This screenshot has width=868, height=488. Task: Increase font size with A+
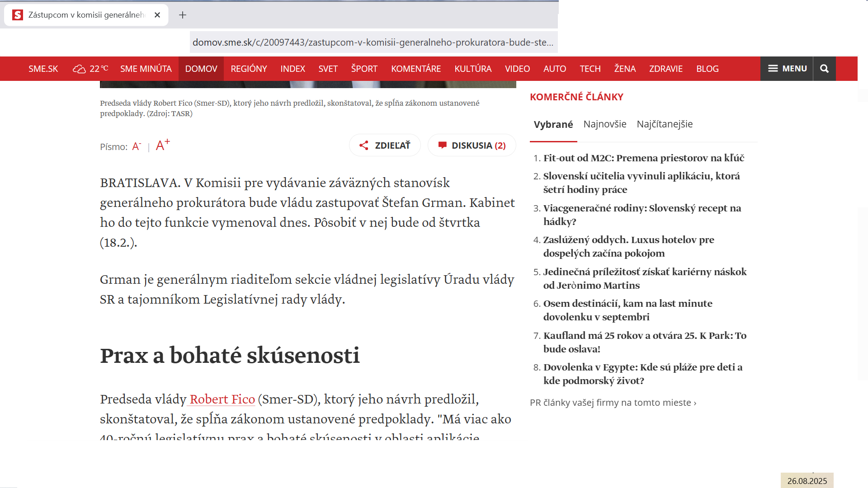click(163, 145)
